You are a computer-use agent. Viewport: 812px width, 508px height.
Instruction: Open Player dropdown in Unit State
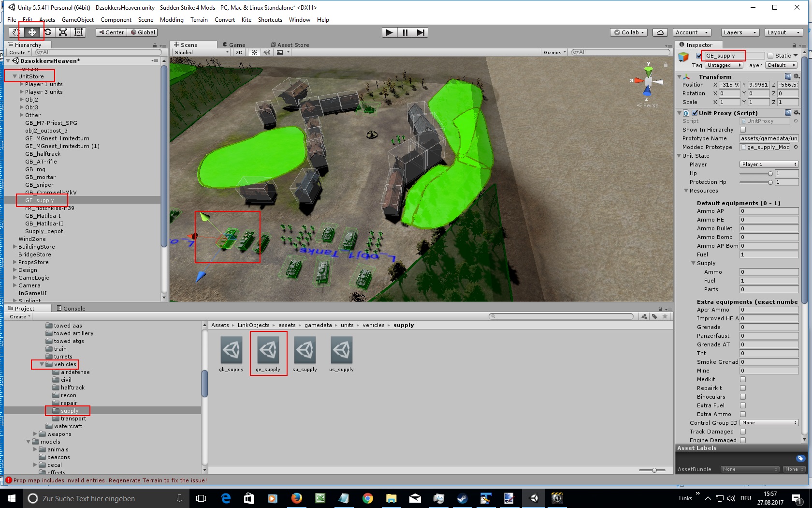pyautogui.click(x=768, y=164)
